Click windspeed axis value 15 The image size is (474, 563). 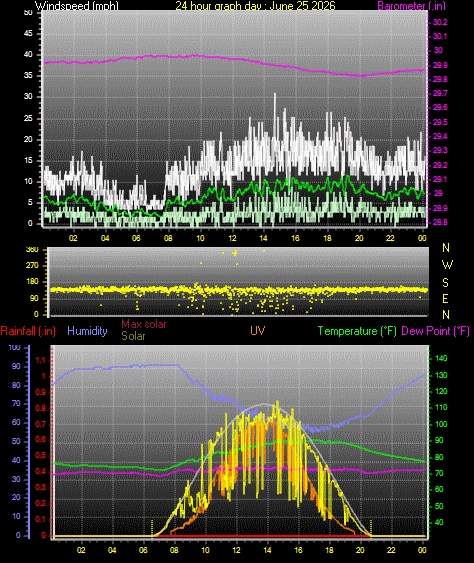[28, 160]
